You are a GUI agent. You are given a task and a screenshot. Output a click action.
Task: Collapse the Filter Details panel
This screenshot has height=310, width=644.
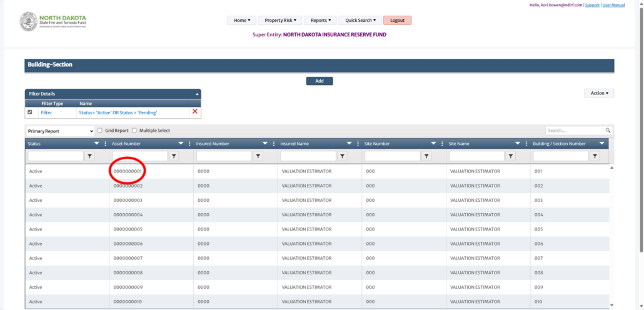pyautogui.click(x=198, y=94)
